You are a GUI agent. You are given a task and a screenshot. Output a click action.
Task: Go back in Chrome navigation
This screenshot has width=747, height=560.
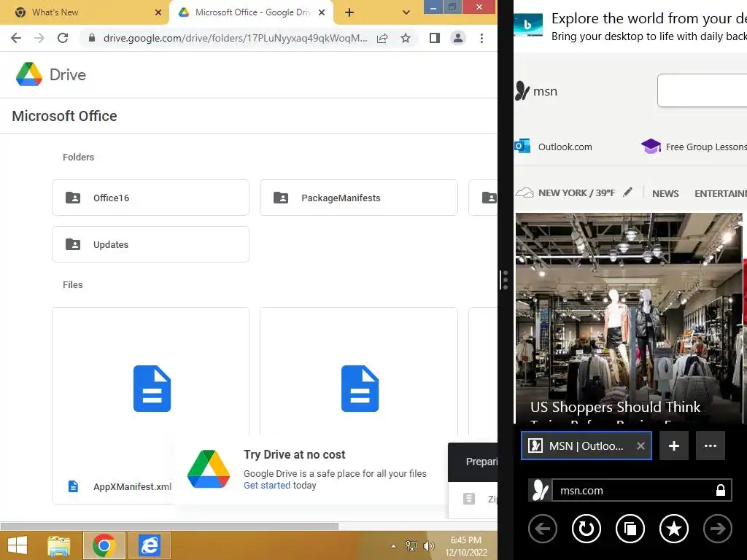16,38
